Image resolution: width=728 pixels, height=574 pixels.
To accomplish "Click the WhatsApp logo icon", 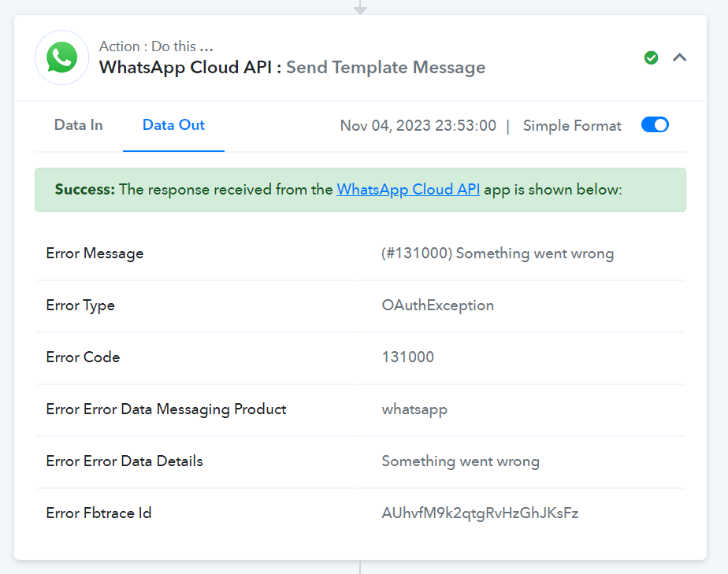I will pyautogui.click(x=61, y=57).
